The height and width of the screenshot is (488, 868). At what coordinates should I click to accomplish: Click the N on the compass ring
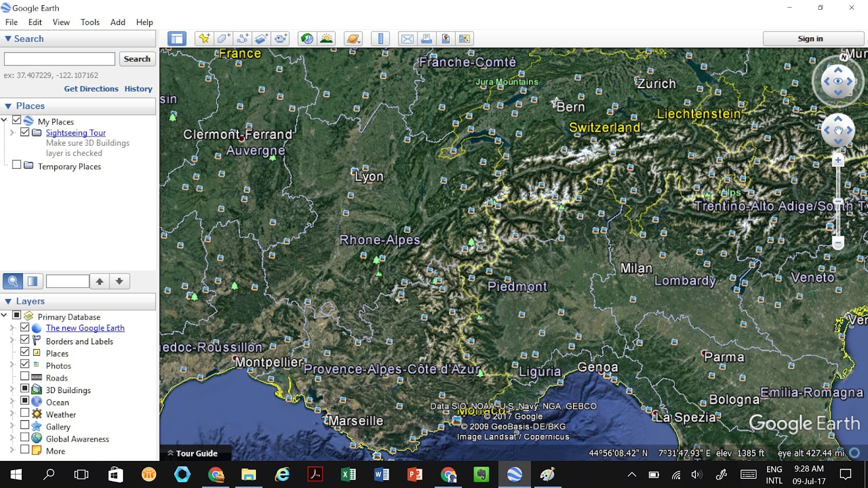tap(844, 57)
